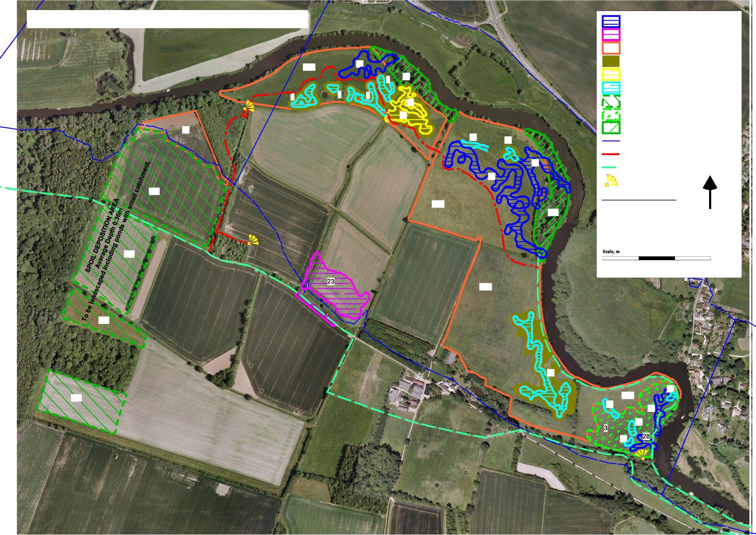Screen dimensions: 756x535
Task: Click the scale bar black segment
Action: click(x=657, y=258)
